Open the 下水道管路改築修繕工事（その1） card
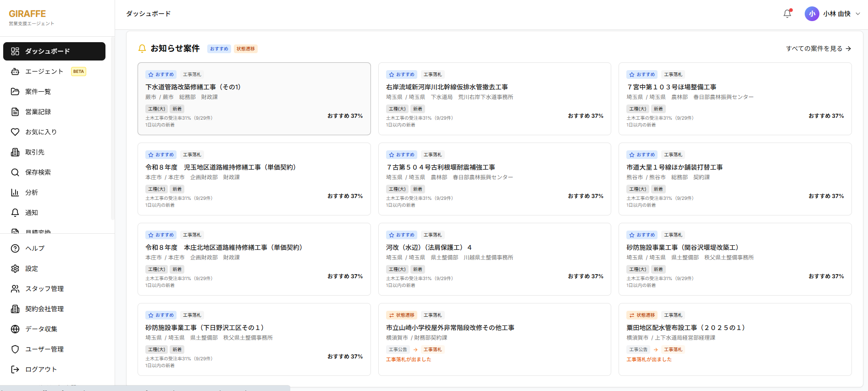This screenshot has height=391, width=868. 254,99
